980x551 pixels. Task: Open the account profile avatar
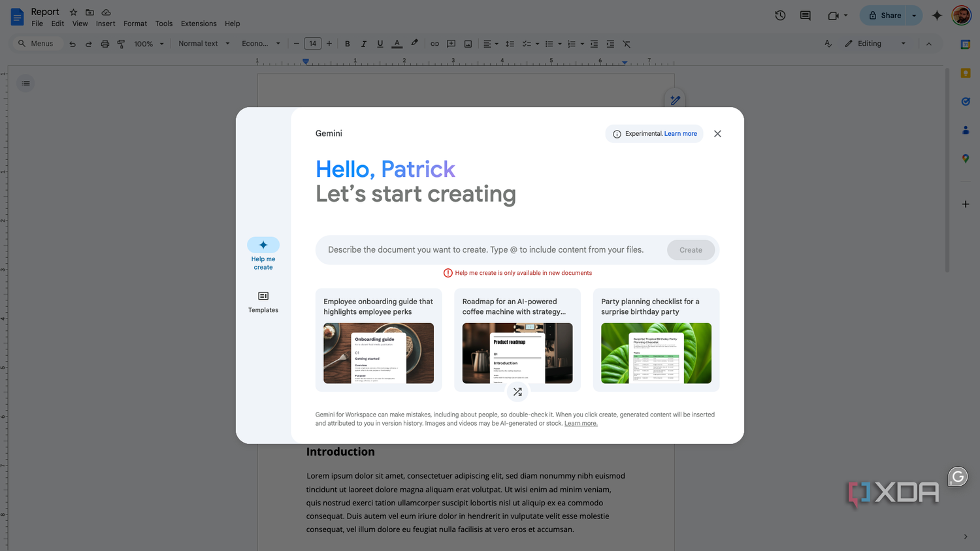point(961,15)
